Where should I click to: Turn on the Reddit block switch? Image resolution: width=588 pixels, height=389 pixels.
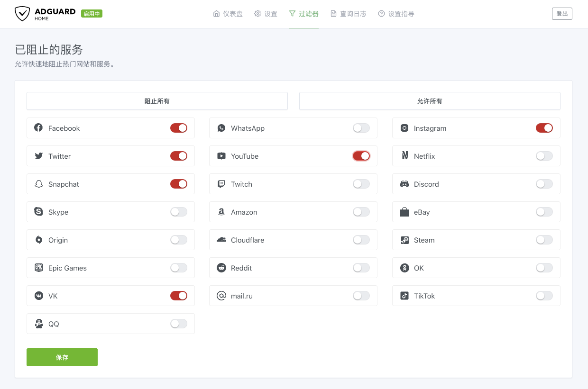click(361, 268)
